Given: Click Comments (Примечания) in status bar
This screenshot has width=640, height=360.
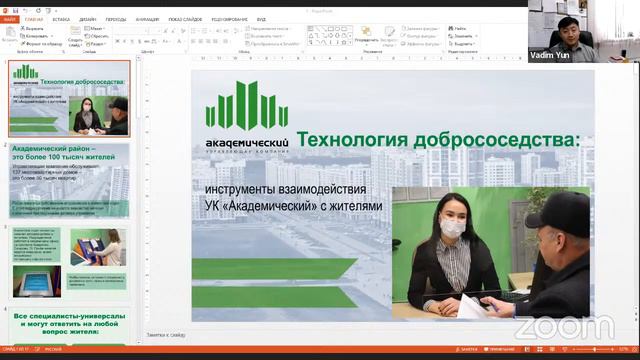Looking at the screenshot, I should [500, 349].
